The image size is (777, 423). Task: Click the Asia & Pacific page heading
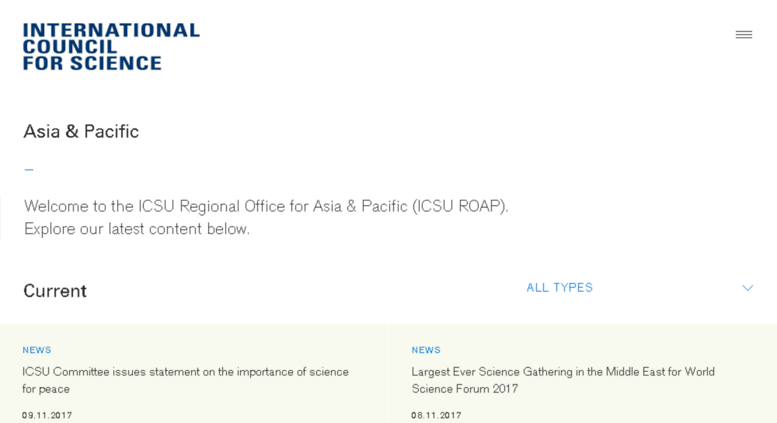(81, 132)
